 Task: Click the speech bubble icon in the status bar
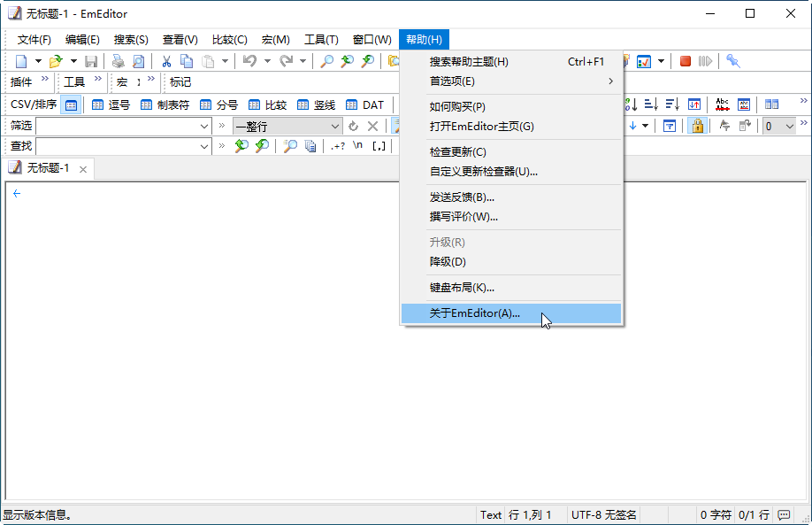click(784, 515)
